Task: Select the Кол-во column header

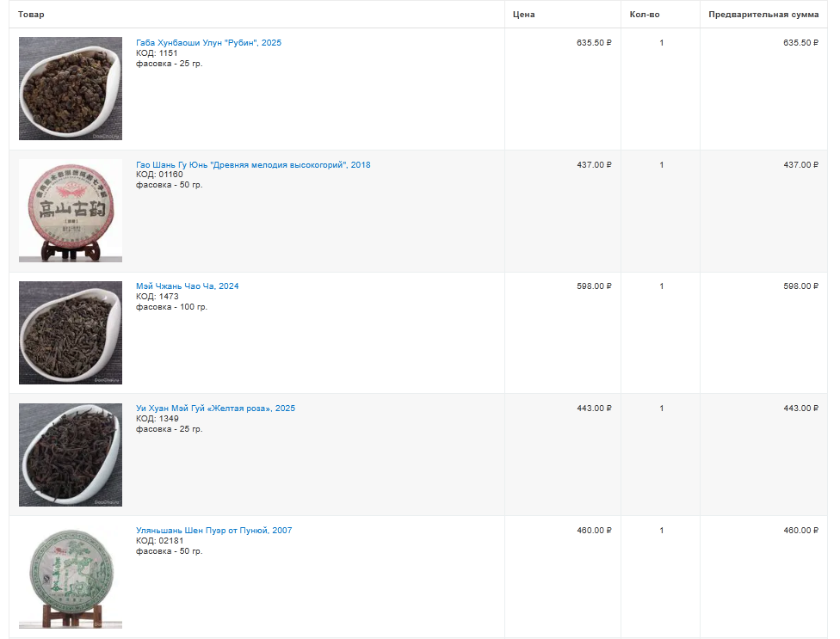Action: point(646,15)
